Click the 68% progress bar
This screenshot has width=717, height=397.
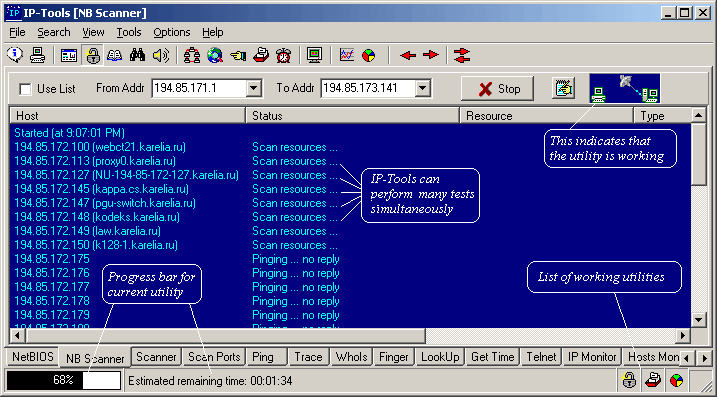[x=64, y=380]
